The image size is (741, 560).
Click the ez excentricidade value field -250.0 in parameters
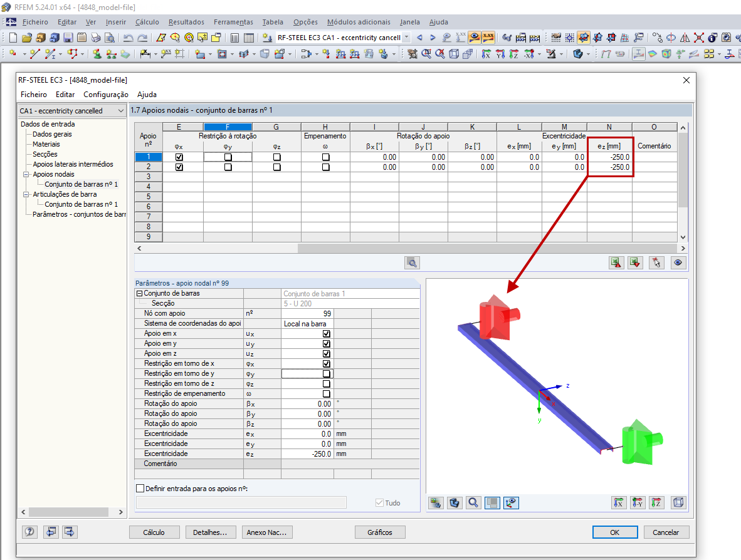(308, 454)
